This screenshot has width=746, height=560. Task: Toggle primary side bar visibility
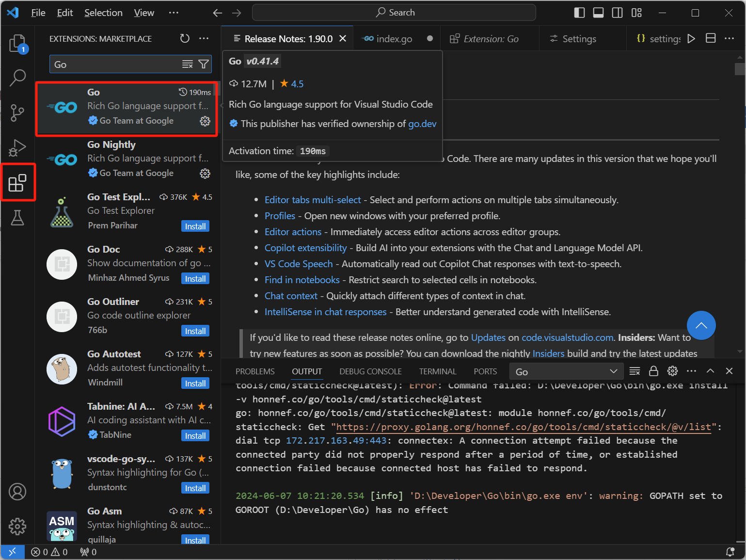pyautogui.click(x=579, y=13)
